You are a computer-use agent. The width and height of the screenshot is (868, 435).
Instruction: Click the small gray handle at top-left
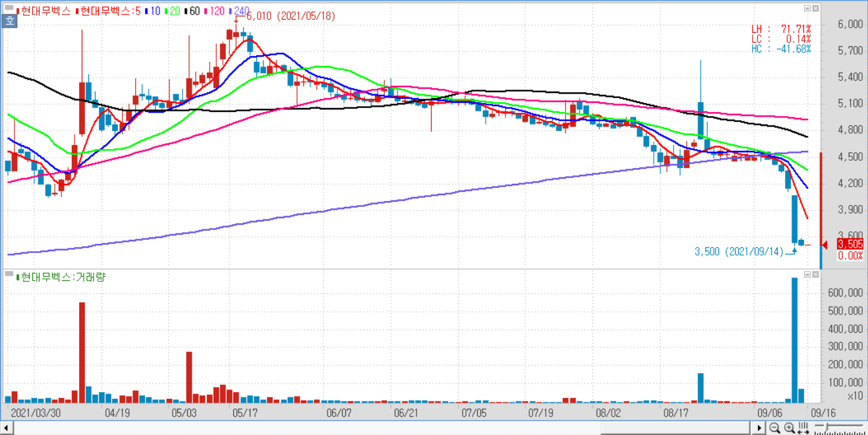coord(9,9)
